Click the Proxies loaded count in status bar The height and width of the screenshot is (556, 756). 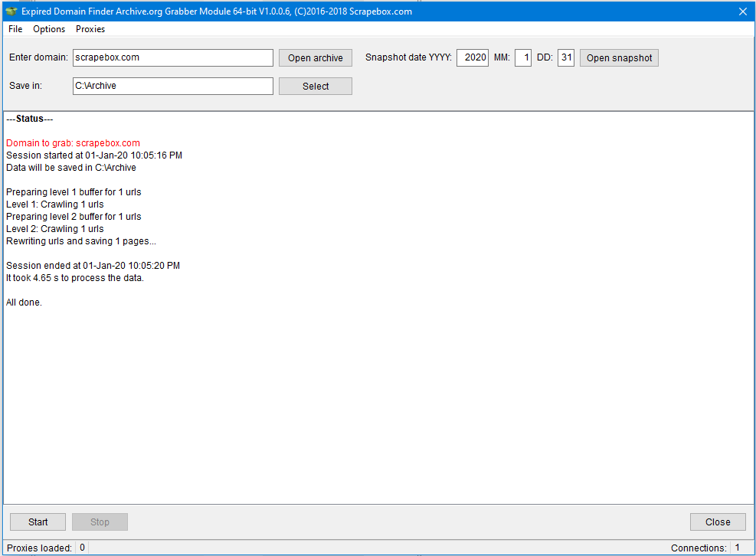[x=82, y=548]
